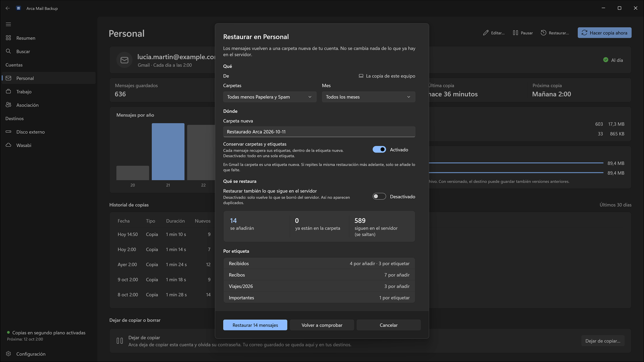Click the envelope icon beside lucia.martin
644x362 pixels.
click(x=124, y=60)
